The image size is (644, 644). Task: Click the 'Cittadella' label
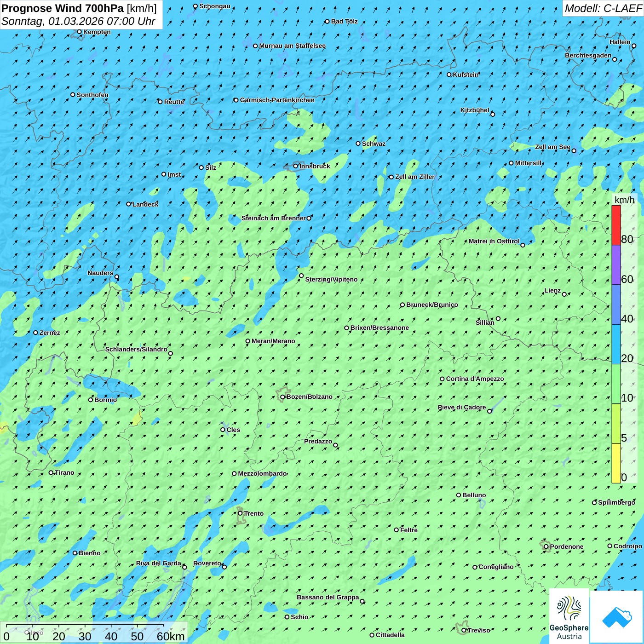[x=391, y=635]
